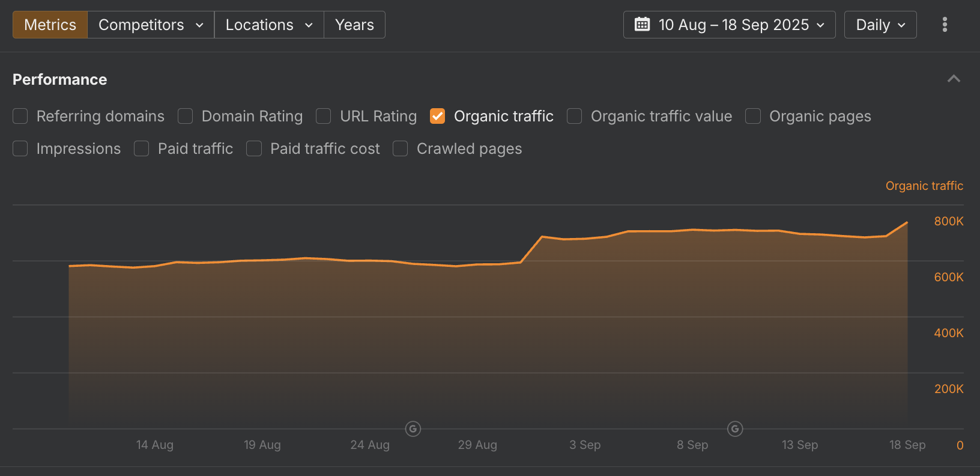Image resolution: width=980 pixels, height=476 pixels.
Task: Click the calendar icon in date range
Action: pos(642,25)
